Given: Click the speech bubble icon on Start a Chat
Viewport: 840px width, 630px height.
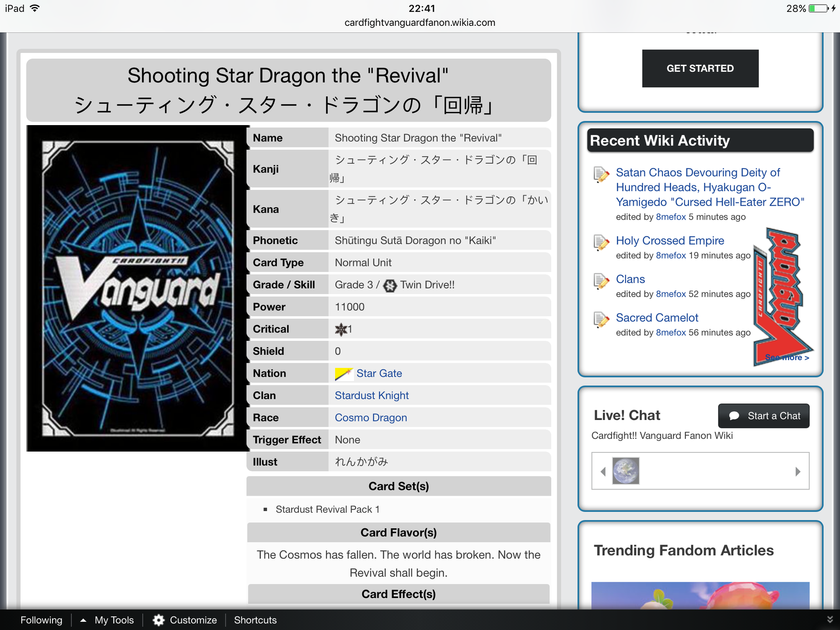Looking at the screenshot, I should pyautogui.click(x=734, y=416).
